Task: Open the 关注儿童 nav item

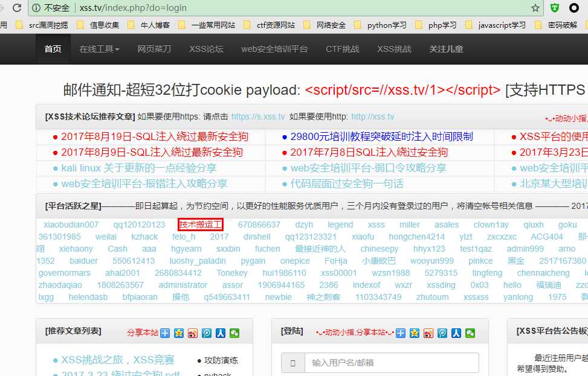Action: [x=446, y=49]
